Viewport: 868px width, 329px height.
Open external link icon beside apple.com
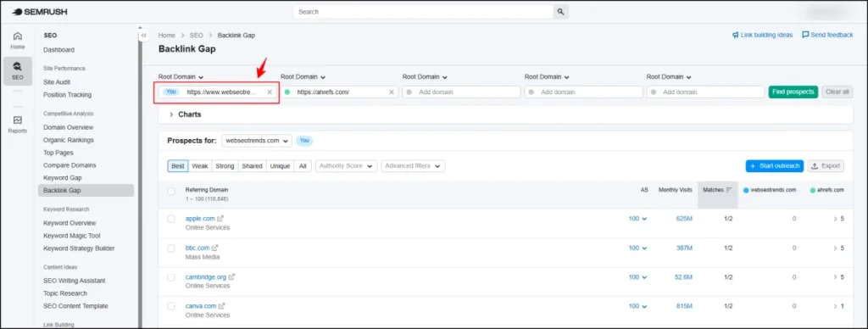click(x=220, y=219)
